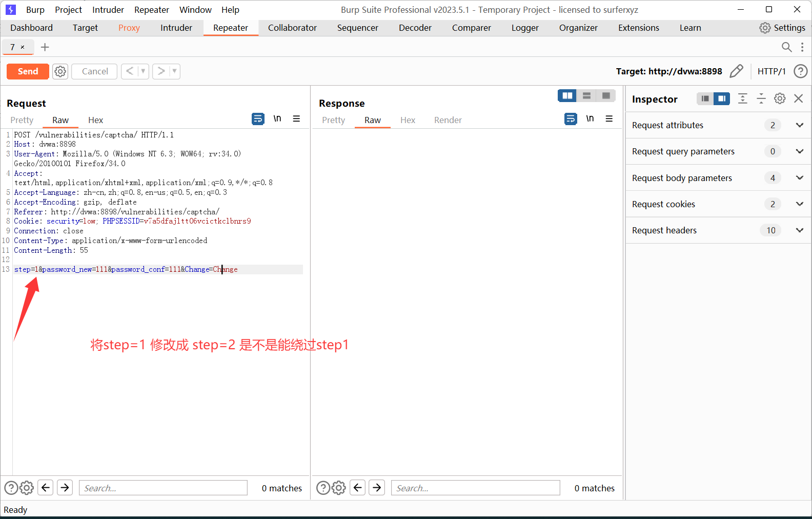Screen dimensions: 812x519
Task: Switch to Proxy tab
Action: point(129,28)
